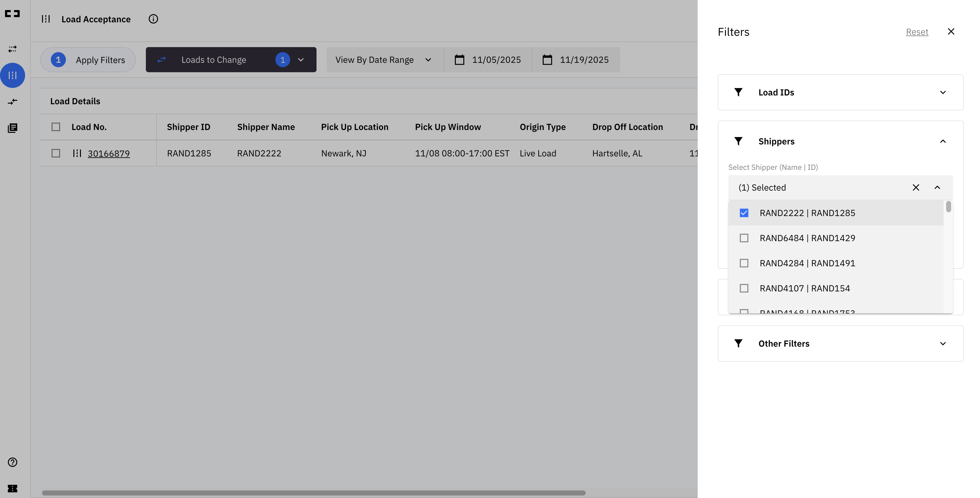This screenshot has width=980, height=498.
Task: Open the Loads to Change dropdown
Action: (x=231, y=60)
